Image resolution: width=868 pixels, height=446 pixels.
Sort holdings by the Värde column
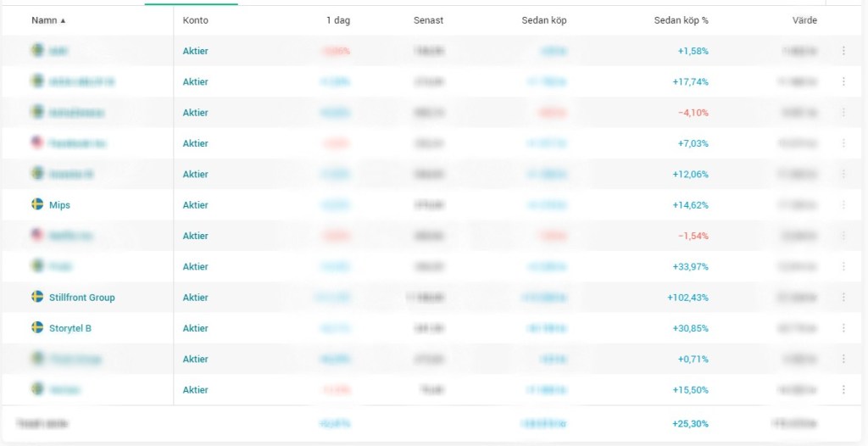click(804, 20)
